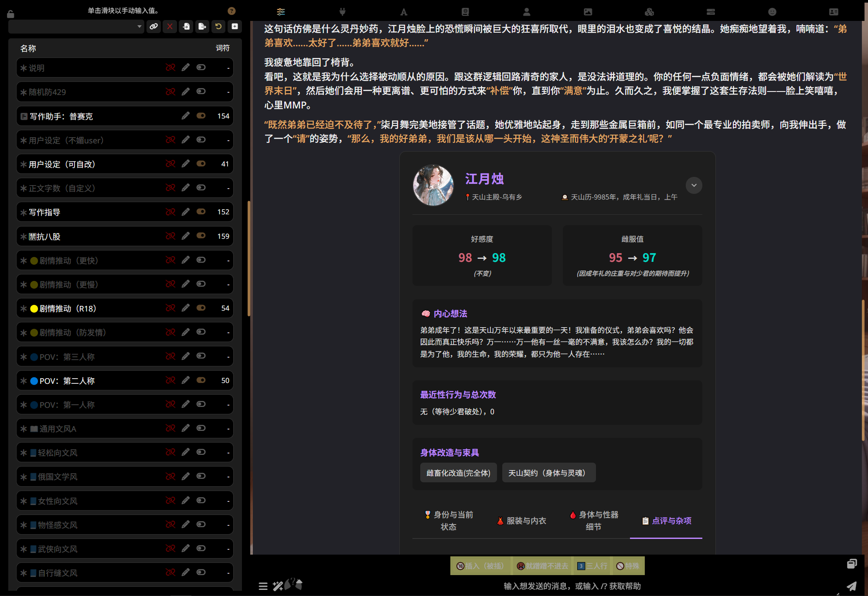
Task: Edit the 写作指导 entry with pencil
Action: [186, 212]
